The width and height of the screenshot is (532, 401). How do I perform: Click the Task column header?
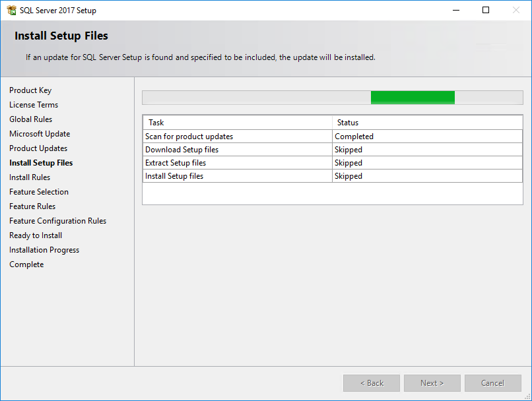pos(238,123)
